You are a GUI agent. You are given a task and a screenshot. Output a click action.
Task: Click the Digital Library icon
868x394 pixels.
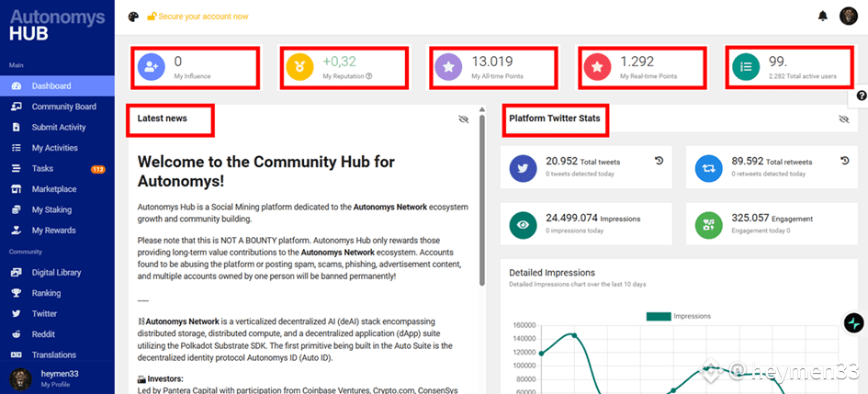[x=16, y=272]
